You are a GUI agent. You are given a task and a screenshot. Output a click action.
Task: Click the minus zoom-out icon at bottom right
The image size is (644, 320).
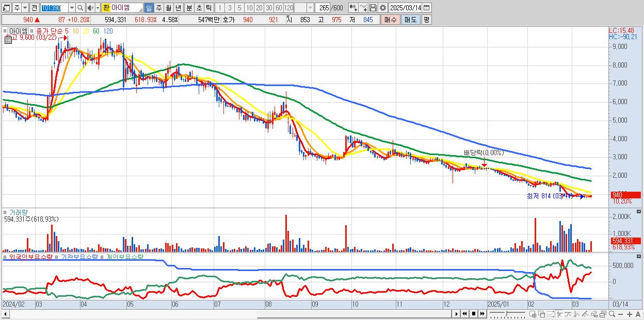621,314
